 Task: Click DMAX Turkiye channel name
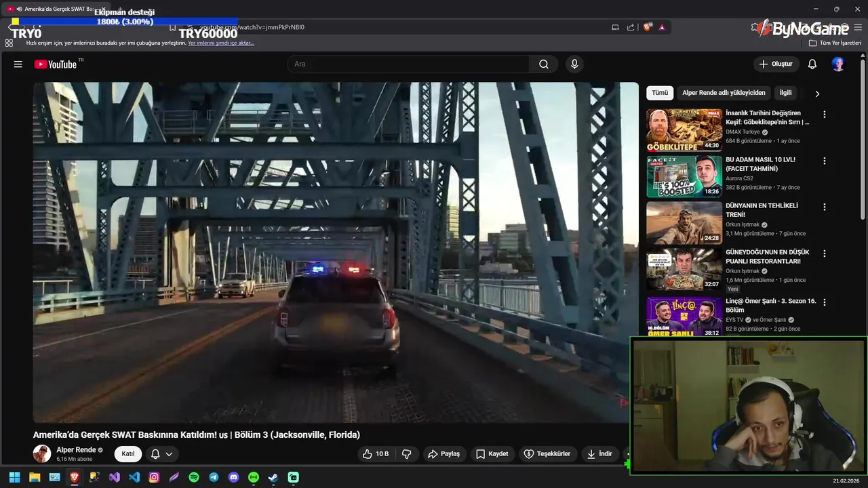click(x=743, y=132)
